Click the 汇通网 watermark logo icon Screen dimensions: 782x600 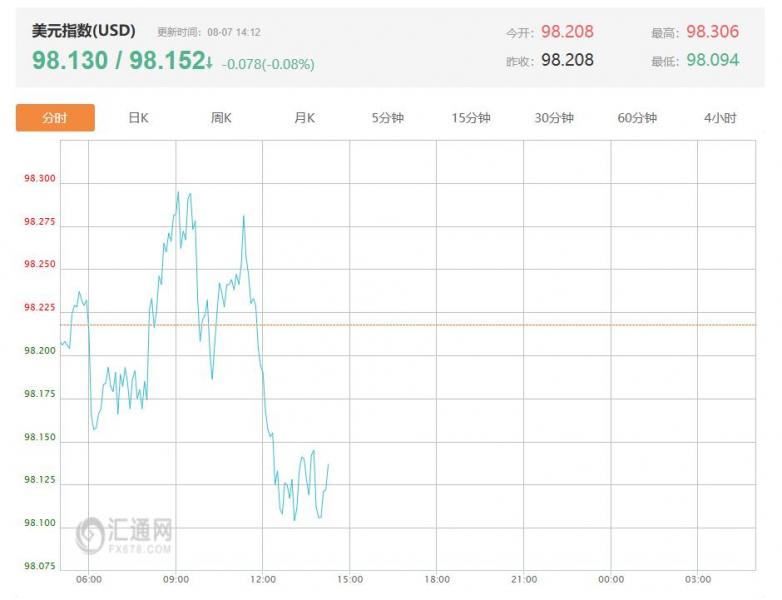pyautogui.click(x=89, y=533)
